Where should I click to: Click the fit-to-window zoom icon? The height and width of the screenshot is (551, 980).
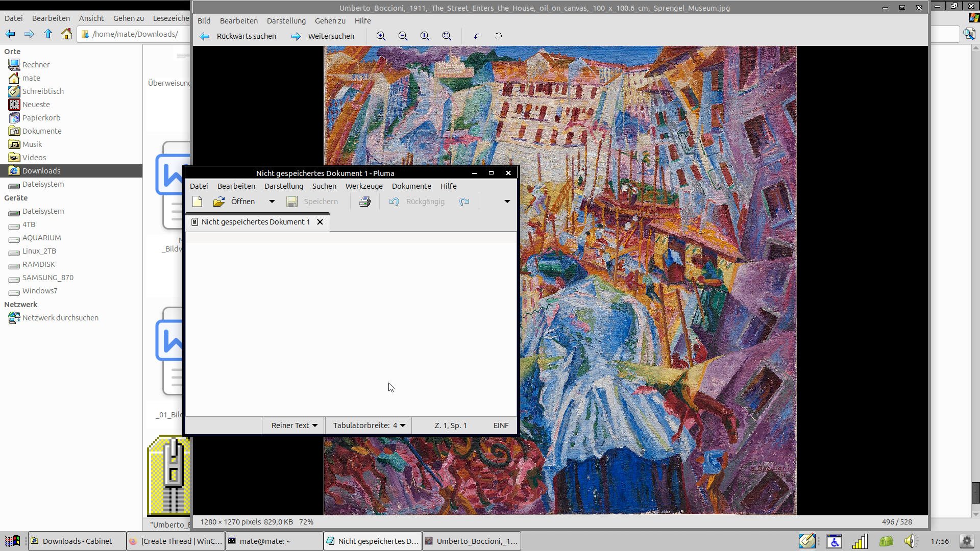click(x=447, y=36)
